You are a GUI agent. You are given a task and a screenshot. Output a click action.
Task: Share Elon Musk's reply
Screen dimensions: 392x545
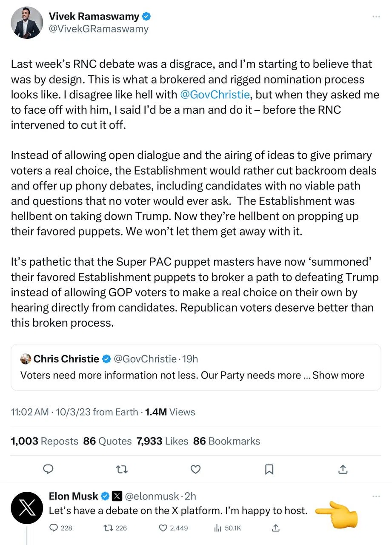275,528
